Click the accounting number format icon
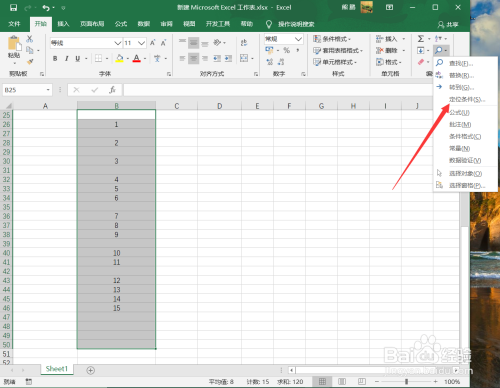The image size is (500, 388). point(269,50)
